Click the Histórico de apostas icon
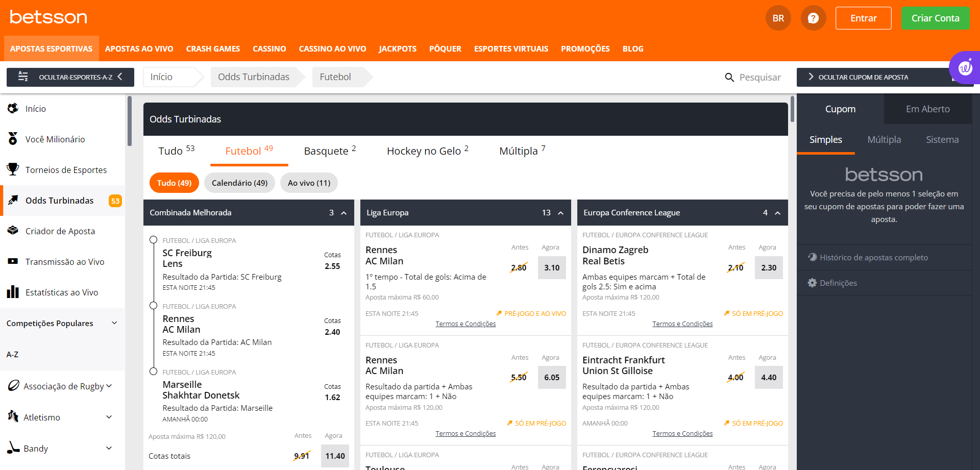 click(812, 257)
